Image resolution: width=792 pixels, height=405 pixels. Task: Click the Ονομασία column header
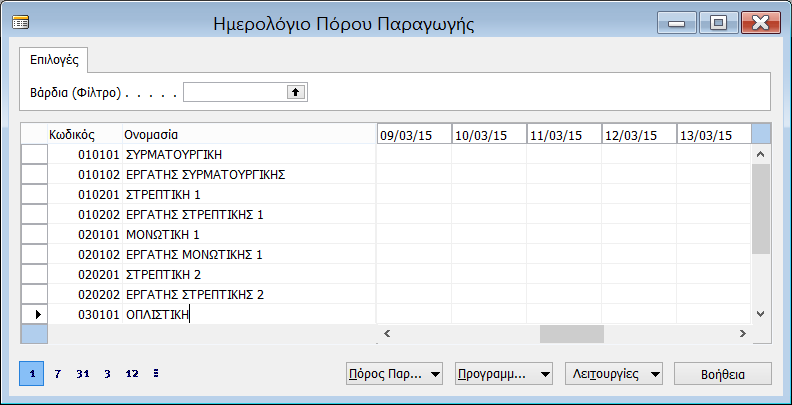(249, 134)
